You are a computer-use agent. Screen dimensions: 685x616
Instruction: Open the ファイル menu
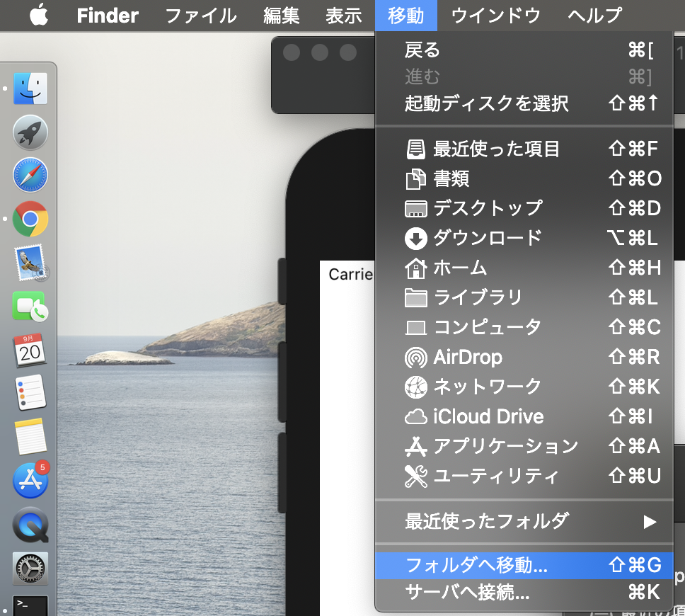pyautogui.click(x=200, y=15)
